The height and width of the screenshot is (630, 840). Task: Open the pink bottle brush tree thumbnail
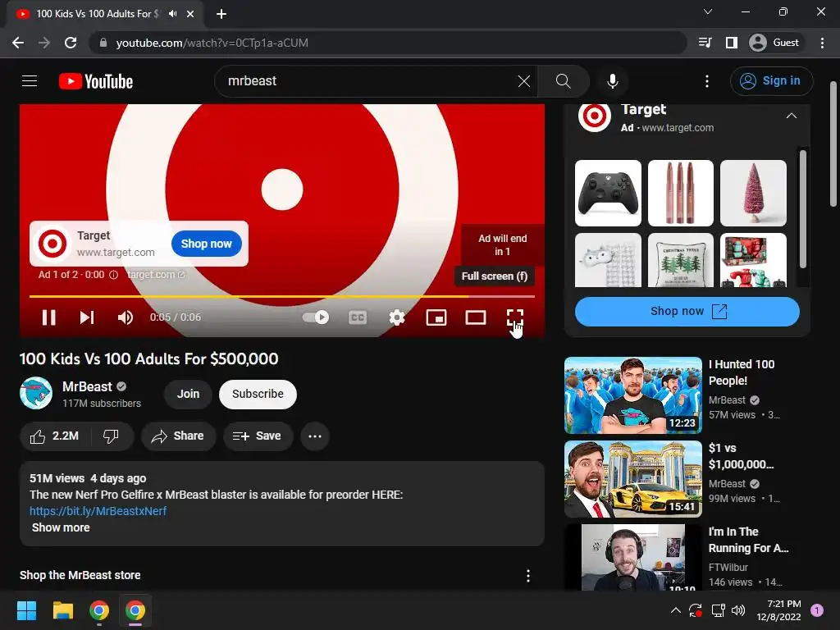pos(753,193)
